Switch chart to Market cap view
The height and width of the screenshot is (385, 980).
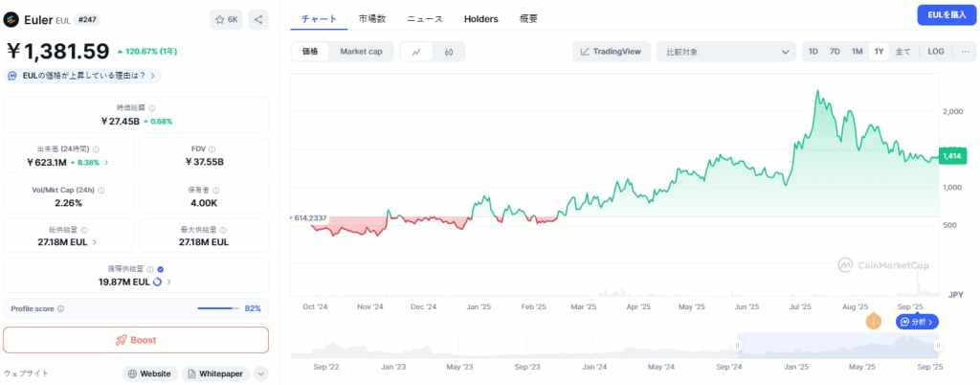click(x=360, y=52)
